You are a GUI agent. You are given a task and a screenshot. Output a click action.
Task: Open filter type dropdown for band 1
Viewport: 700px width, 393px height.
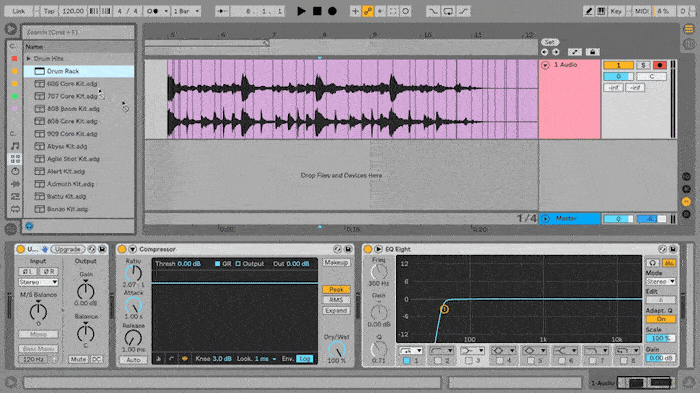point(411,351)
